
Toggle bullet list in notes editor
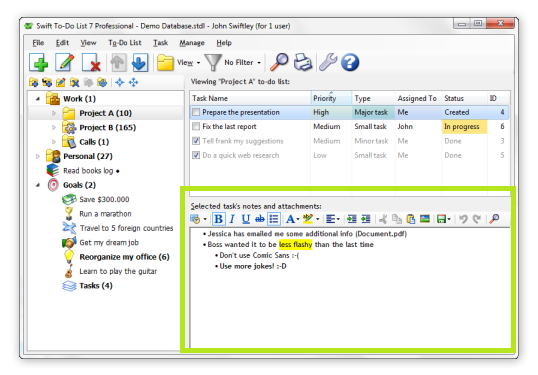273,219
